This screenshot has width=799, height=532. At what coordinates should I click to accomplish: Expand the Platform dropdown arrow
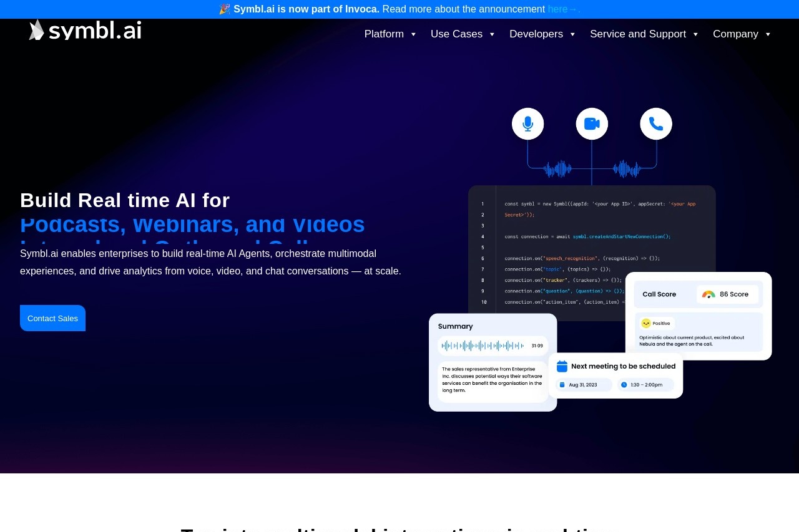413,34
